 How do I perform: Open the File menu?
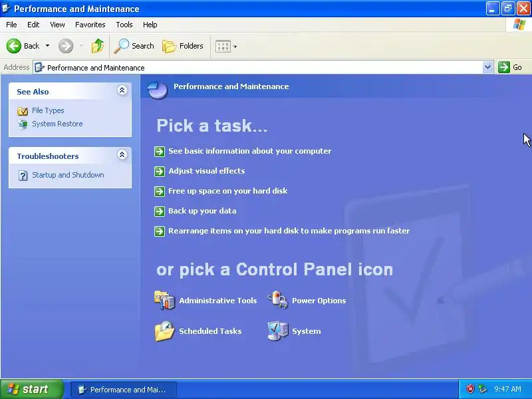click(11, 25)
